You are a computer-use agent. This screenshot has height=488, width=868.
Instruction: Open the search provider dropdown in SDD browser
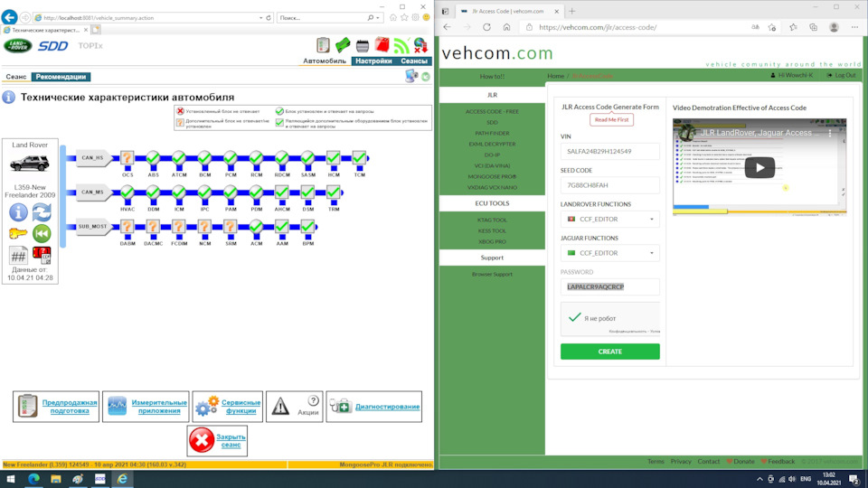378,18
